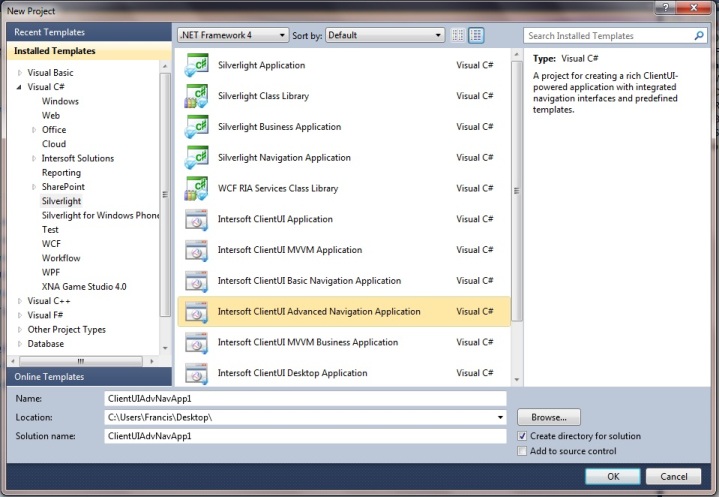The image size is (719, 497).
Task: Switch to medium icons list view
Action: click(x=476, y=35)
